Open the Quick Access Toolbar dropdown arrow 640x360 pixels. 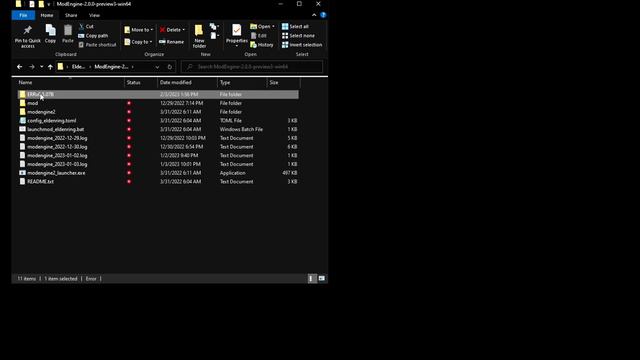point(49,4)
